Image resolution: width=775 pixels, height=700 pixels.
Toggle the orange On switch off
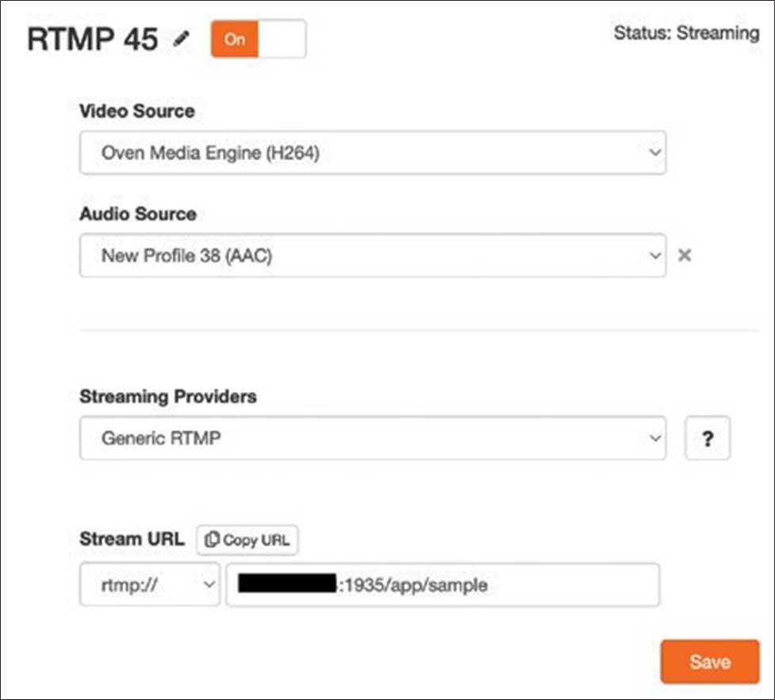click(258, 40)
